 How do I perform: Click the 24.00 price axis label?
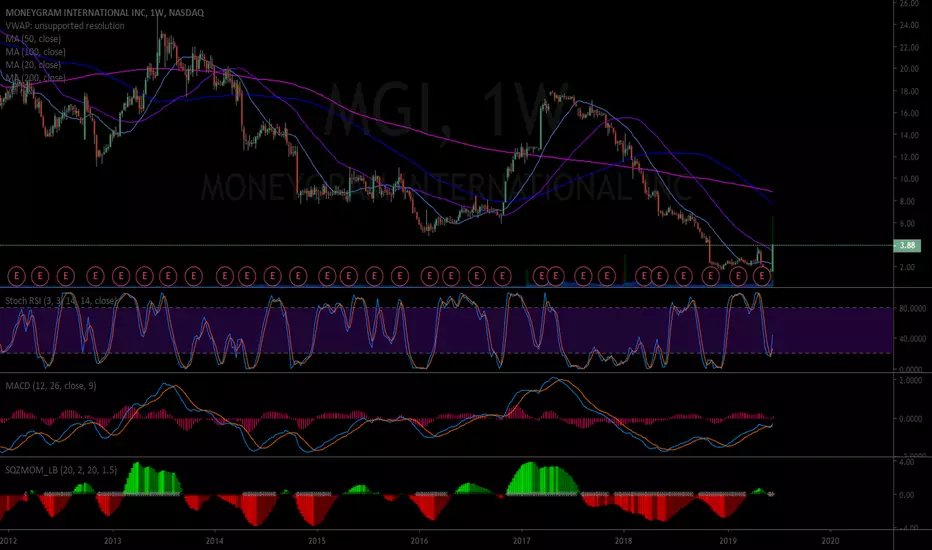point(909,25)
